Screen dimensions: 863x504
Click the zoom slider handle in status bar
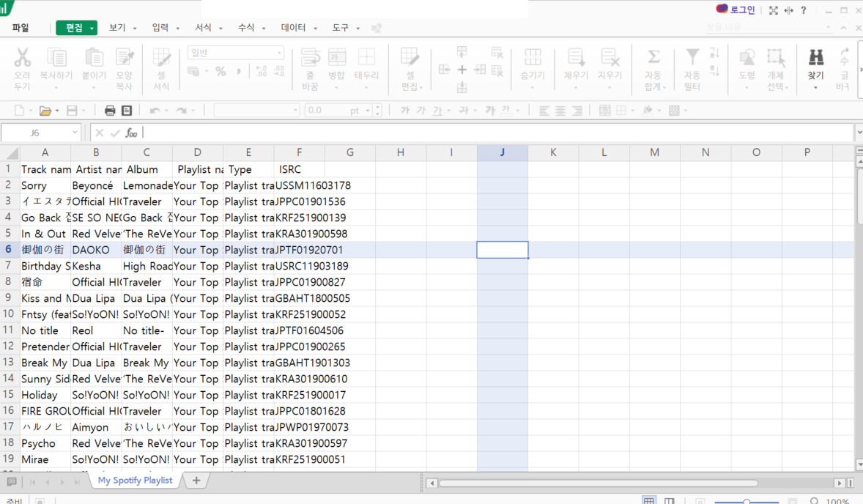pyautogui.click(x=747, y=501)
